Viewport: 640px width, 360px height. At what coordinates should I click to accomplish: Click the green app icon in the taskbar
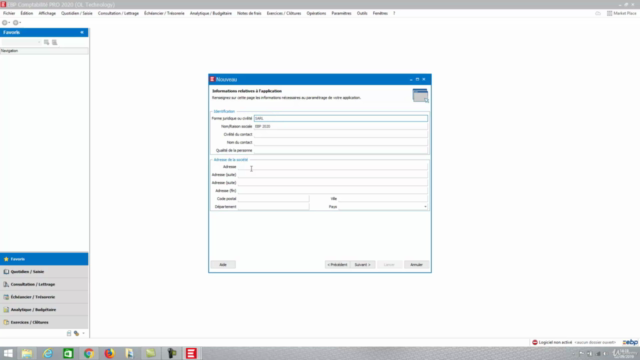[68, 353]
